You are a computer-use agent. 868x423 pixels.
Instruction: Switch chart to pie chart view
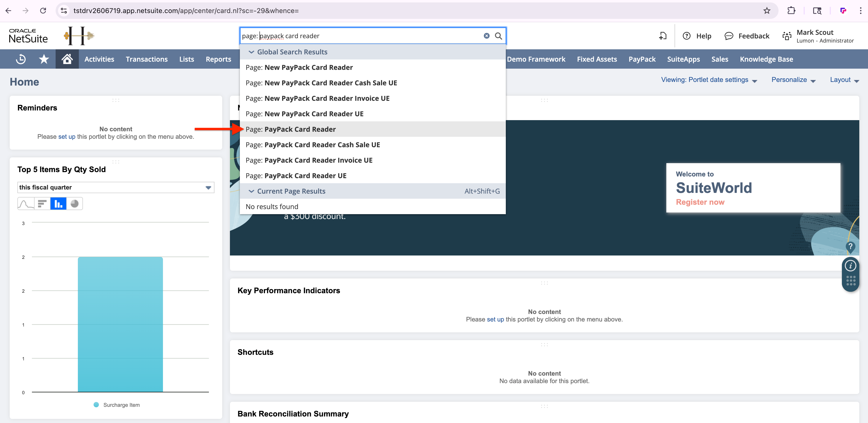click(74, 204)
